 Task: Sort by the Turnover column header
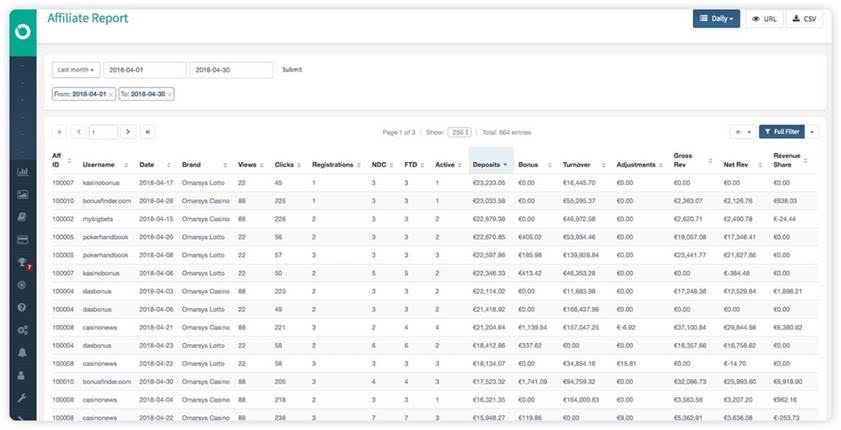(585, 165)
